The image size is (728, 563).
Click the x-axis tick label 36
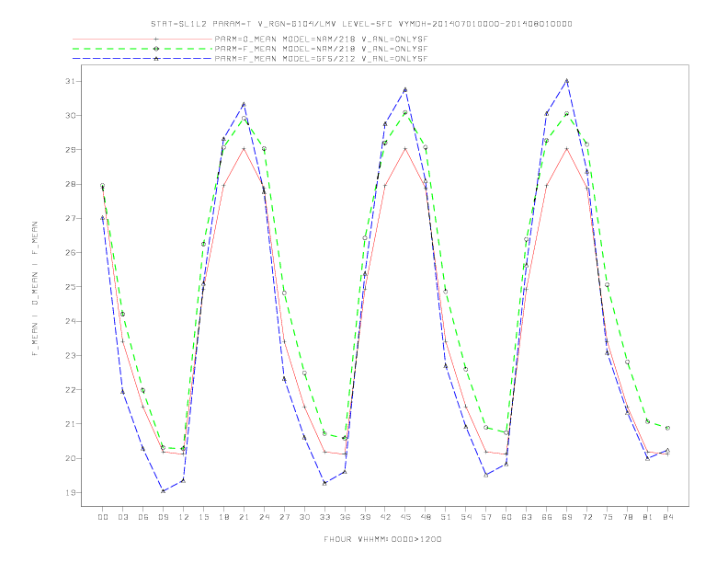[345, 517]
